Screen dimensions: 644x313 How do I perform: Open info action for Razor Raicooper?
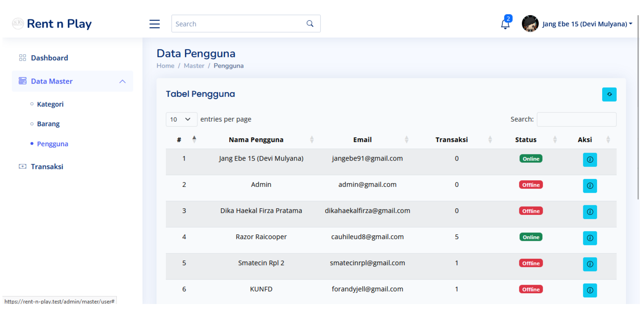click(x=590, y=238)
